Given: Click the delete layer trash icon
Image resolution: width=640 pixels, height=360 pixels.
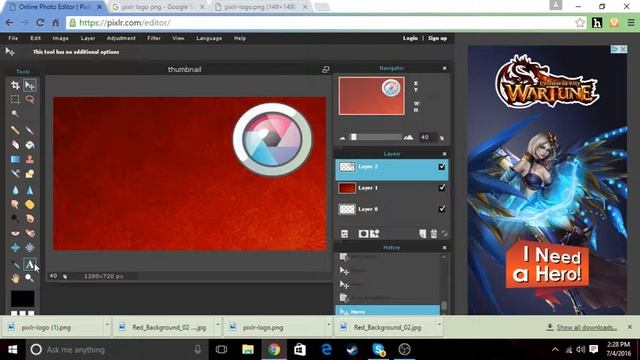Looking at the screenshot, I should tap(434, 233).
